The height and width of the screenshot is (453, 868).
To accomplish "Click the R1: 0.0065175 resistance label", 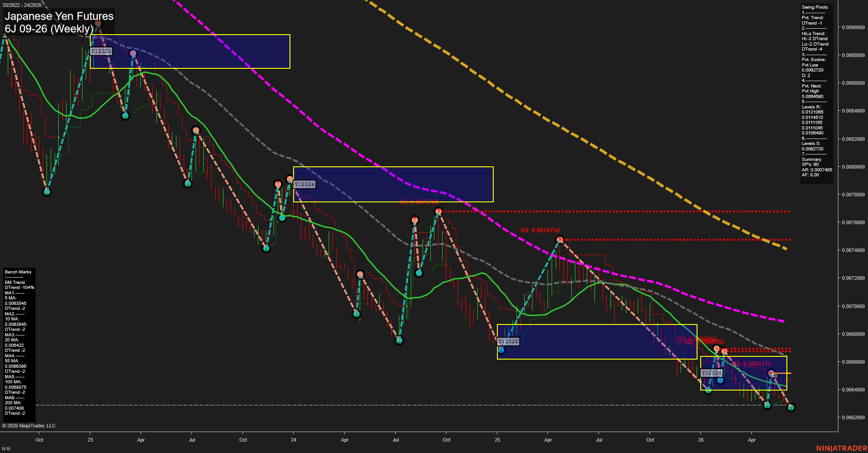I will point(752,364).
